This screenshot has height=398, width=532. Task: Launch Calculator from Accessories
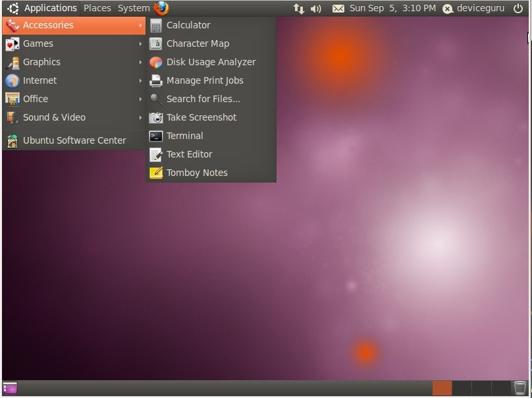pyautogui.click(x=211, y=25)
